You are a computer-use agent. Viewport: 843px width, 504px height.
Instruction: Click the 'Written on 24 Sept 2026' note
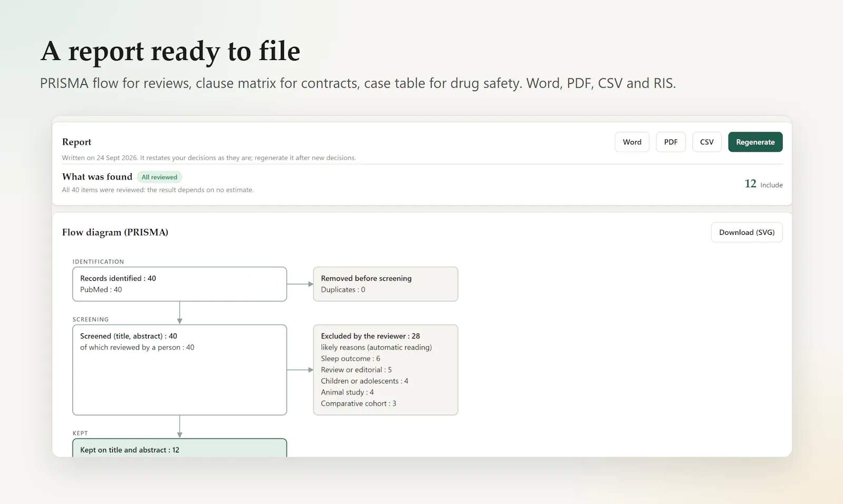[209, 157]
